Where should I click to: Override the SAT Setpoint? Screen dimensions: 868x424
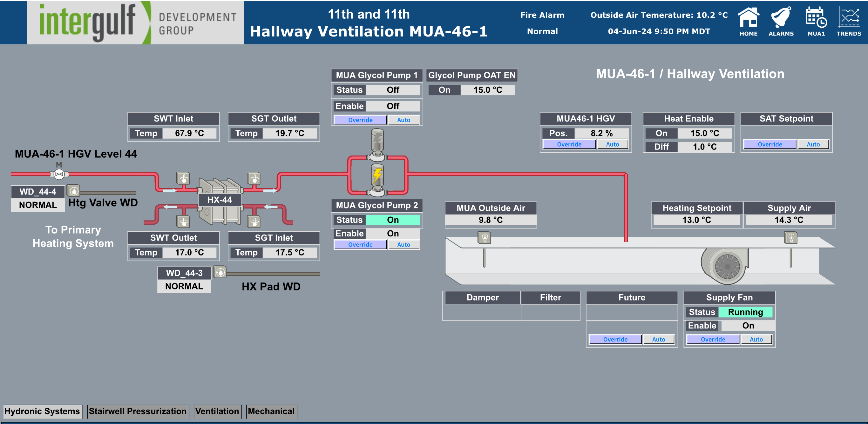click(x=770, y=144)
